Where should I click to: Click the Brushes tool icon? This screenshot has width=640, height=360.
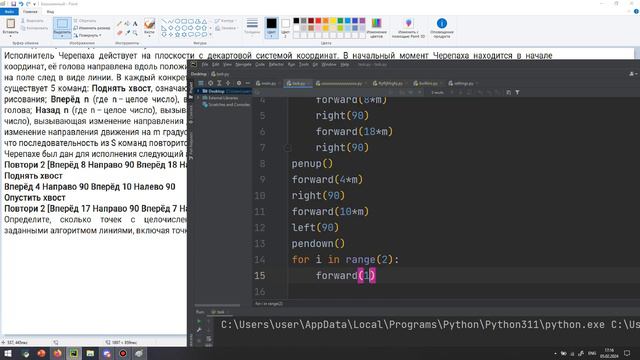tap(149, 23)
